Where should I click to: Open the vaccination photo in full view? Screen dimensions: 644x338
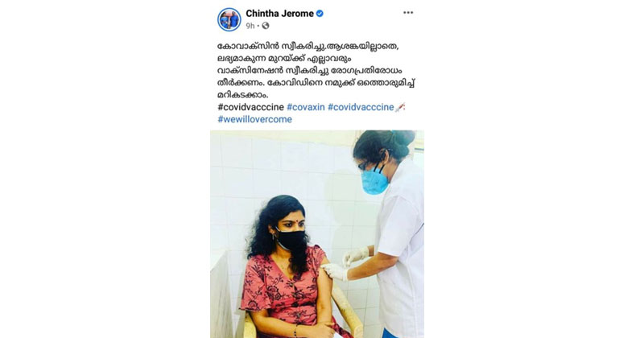pos(317,234)
